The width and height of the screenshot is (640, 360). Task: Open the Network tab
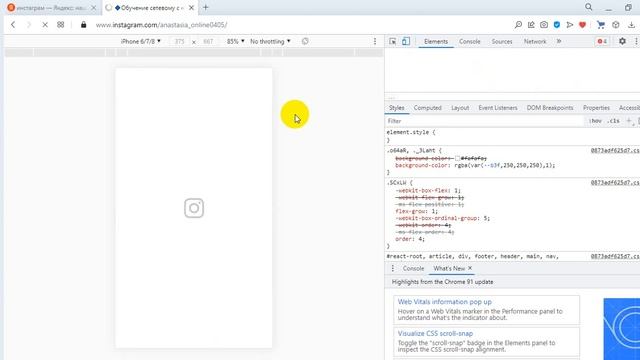click(x=535, y=42)
